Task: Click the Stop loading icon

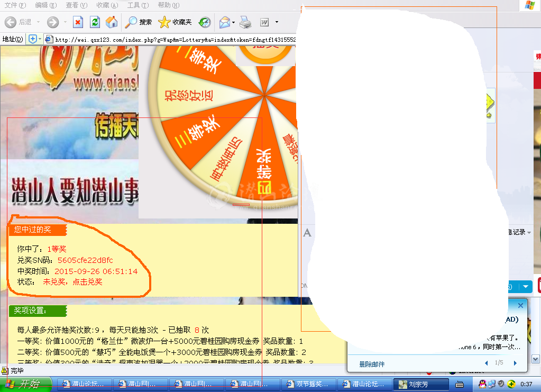Action: click(x=78, y=22)
